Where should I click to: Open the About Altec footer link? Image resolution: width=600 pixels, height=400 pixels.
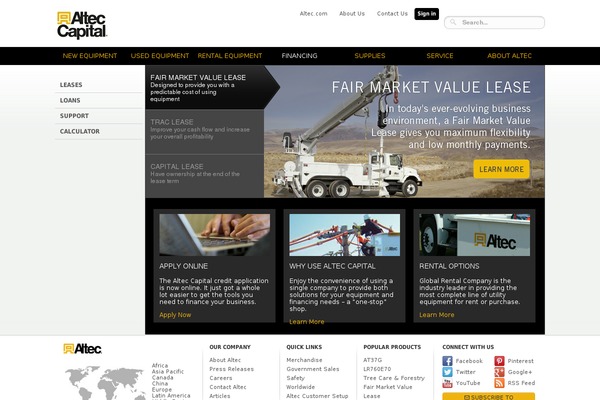click(x=225, y=360)
